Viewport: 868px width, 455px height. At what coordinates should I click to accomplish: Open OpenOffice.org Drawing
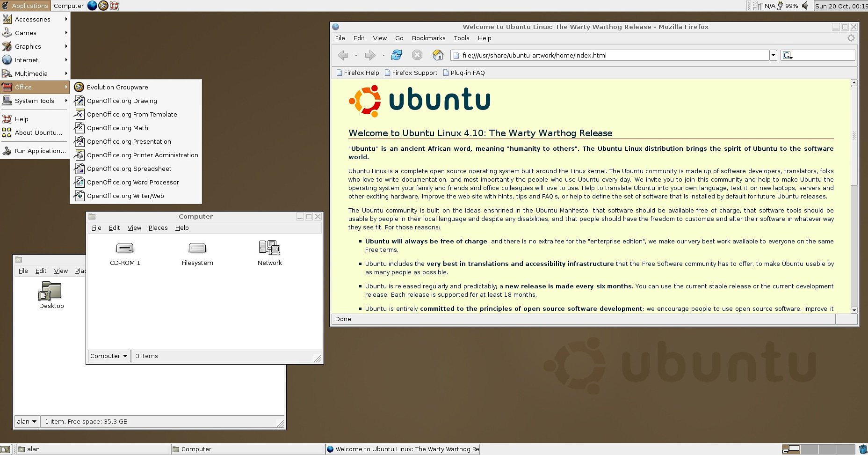pyautogui.click(x=136, y=101)
